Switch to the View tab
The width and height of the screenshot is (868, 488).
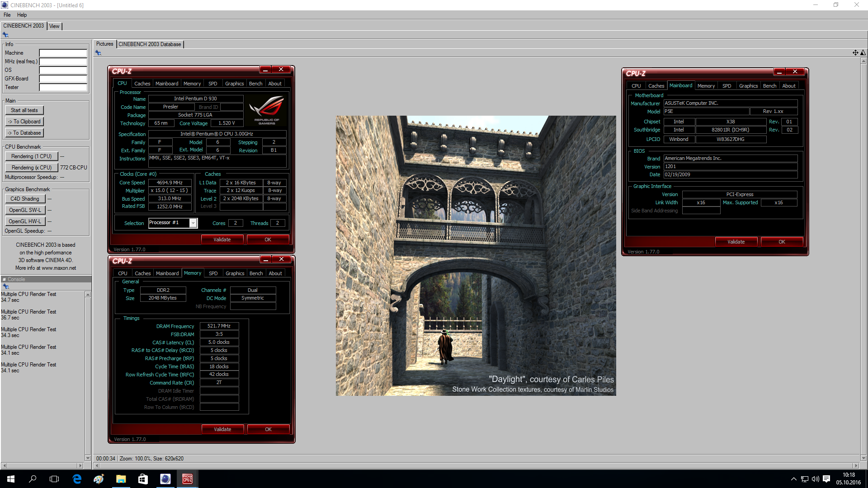tap(54, 26)
